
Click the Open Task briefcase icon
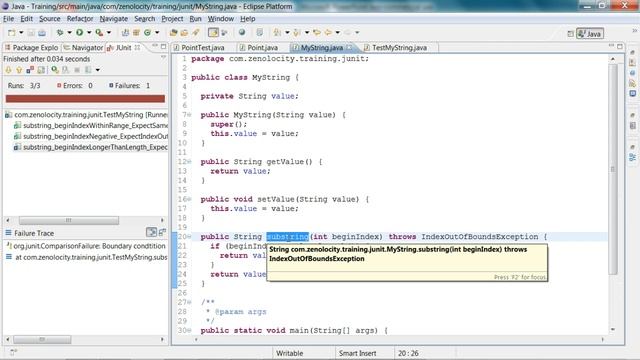(x=184, y=33)
